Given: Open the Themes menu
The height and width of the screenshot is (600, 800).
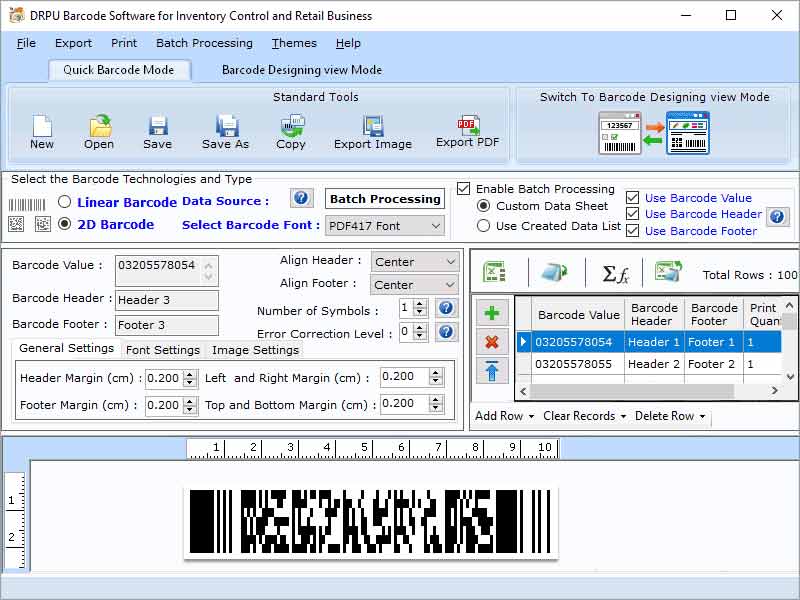Looking at the screenshot, I should click(x=293, y=43).
